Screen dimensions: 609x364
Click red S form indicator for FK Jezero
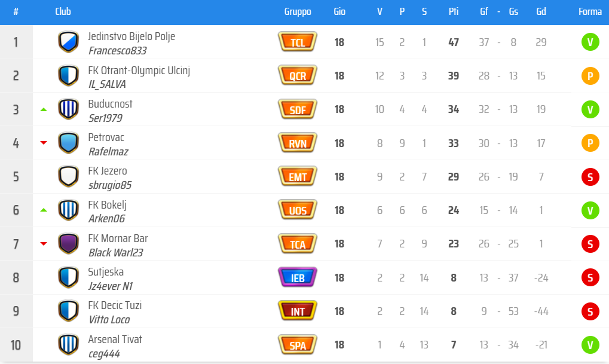tap(590, 176)
